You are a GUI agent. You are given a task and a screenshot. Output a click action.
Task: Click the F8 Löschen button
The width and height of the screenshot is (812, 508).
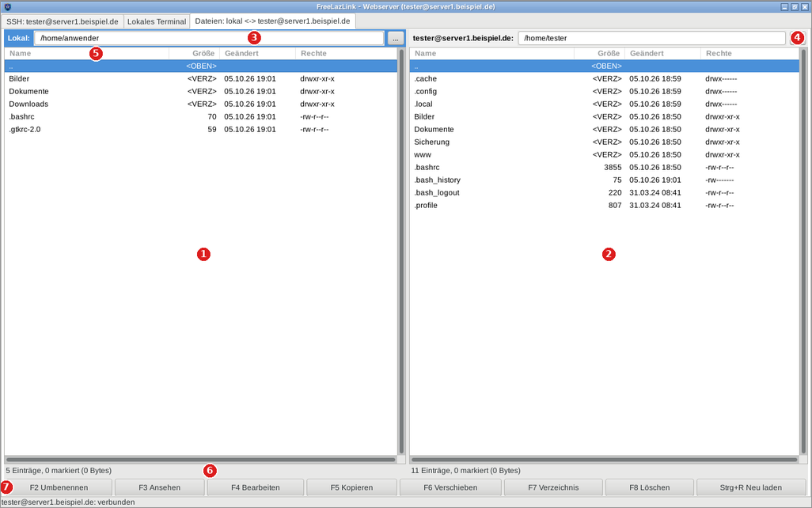[x=650, y=487]
